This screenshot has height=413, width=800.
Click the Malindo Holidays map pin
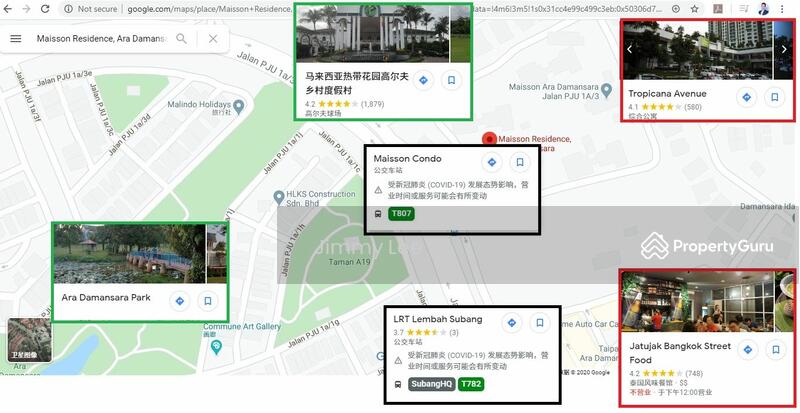238,106
